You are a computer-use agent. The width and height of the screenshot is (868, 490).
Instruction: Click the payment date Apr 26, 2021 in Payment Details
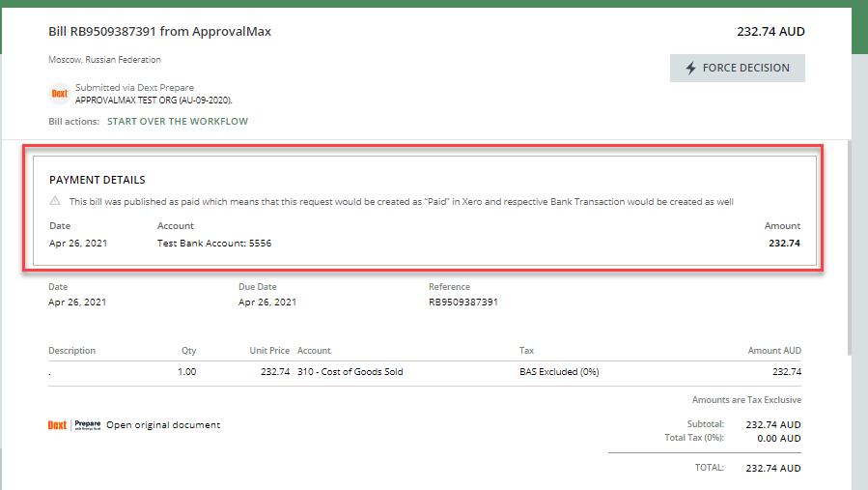pyautogui.click(x=78, y=244)
